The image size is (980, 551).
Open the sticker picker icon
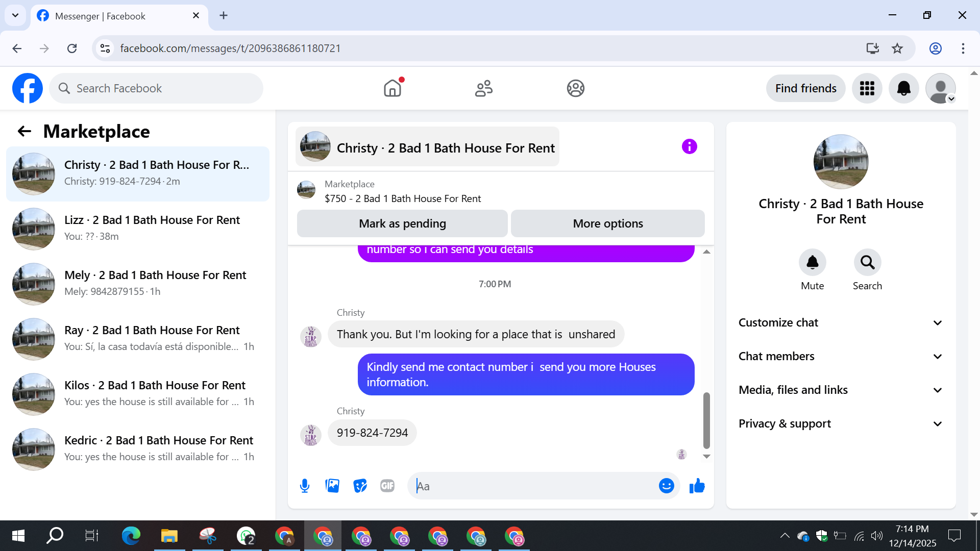(x=360, y=486)
